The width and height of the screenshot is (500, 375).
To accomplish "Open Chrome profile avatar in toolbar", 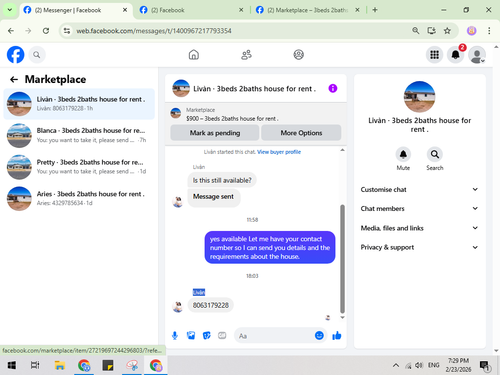I will 471,31.
